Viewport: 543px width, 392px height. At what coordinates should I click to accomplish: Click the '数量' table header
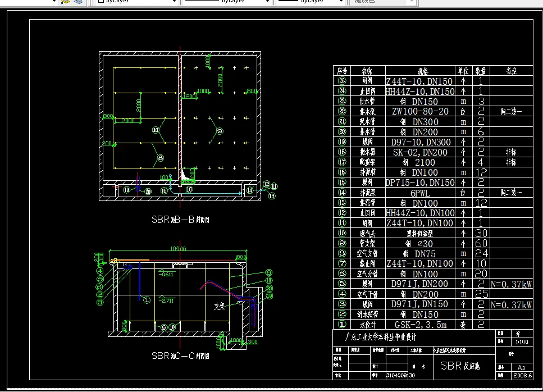481,71
